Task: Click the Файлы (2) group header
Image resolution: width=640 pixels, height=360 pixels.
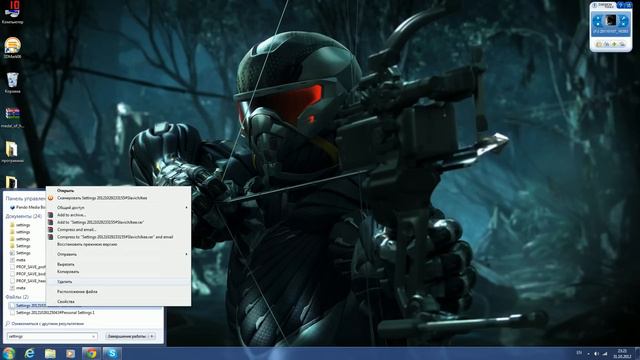Action: (17, 297)
